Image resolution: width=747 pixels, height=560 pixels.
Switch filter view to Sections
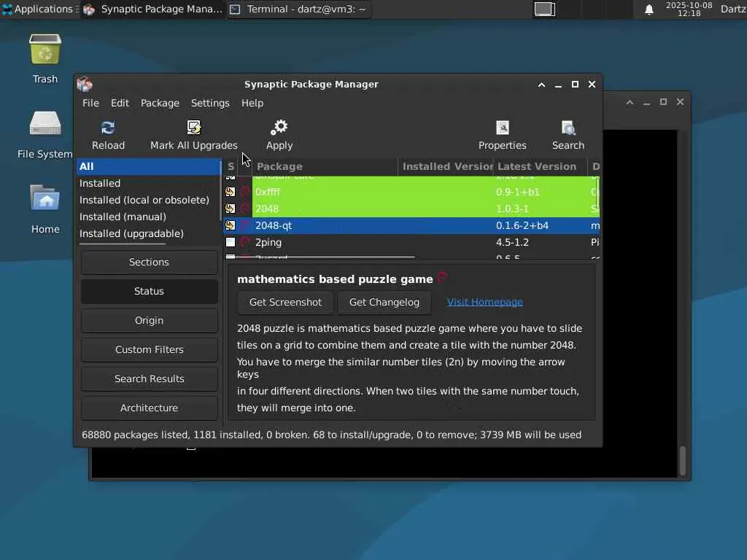(149, 262)
